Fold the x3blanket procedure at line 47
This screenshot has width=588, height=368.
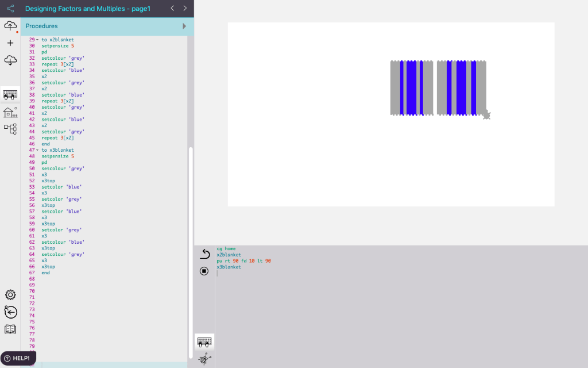[37, 150]
